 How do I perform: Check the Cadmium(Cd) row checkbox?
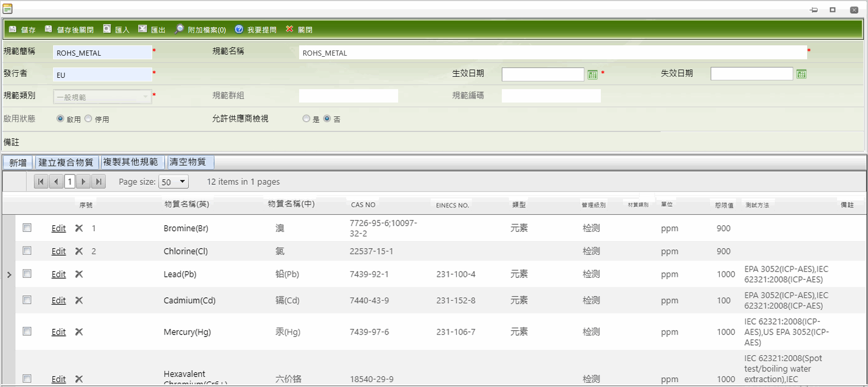pyautogui.click(x=27, y=300)
